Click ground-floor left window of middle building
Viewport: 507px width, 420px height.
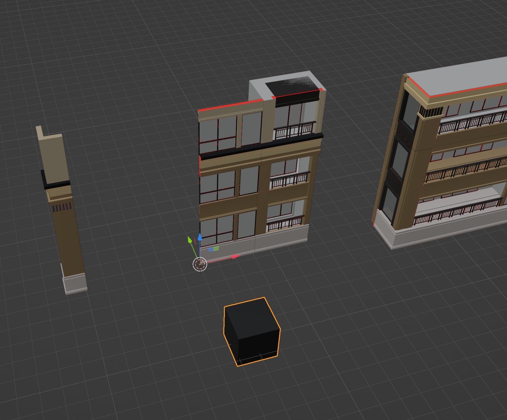coord(217,230)
